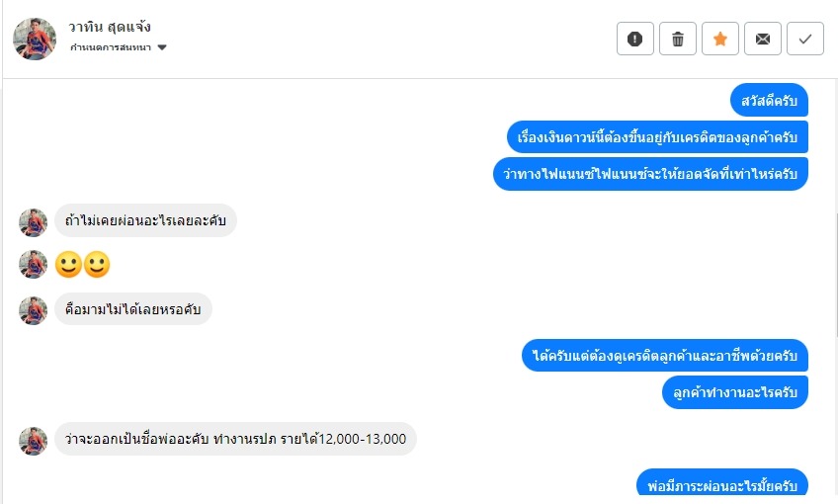Click the avatar beside the income message
Viewport: 838px width, 504px height.
34,441
